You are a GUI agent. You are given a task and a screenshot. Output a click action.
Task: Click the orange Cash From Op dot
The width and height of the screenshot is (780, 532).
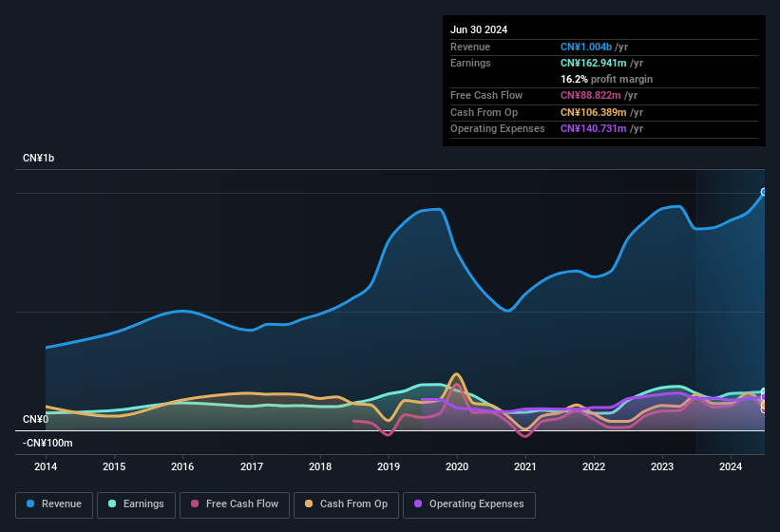pyautogui.click(x=310, y=504)
